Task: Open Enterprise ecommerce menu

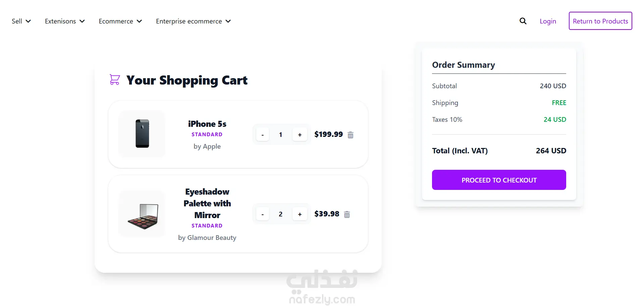Action: point(193,21)
